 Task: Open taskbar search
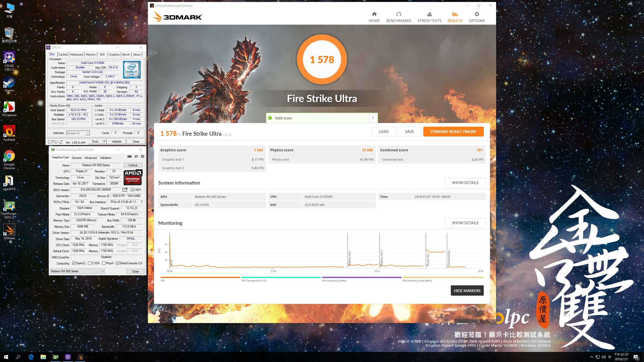[x=18, y=357]
